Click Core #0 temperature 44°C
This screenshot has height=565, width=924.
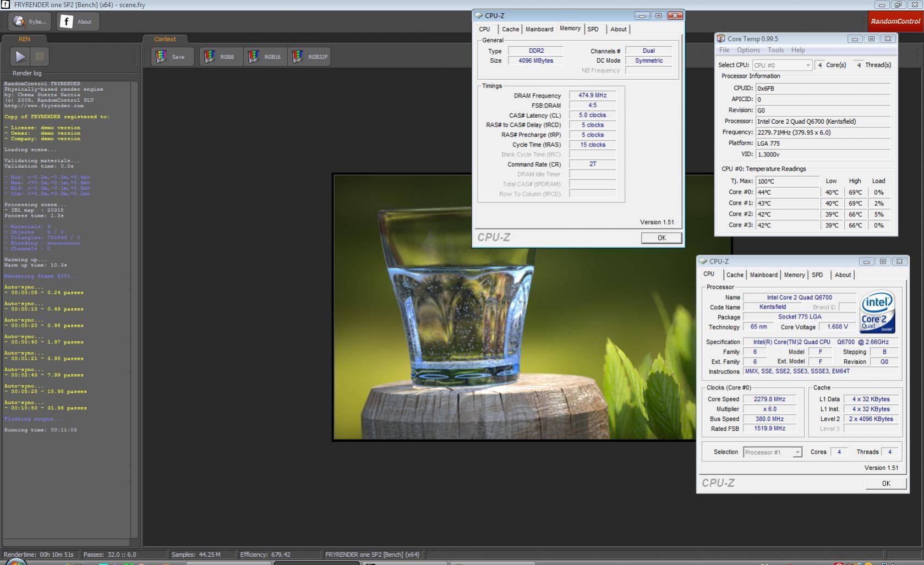[787, 193]
